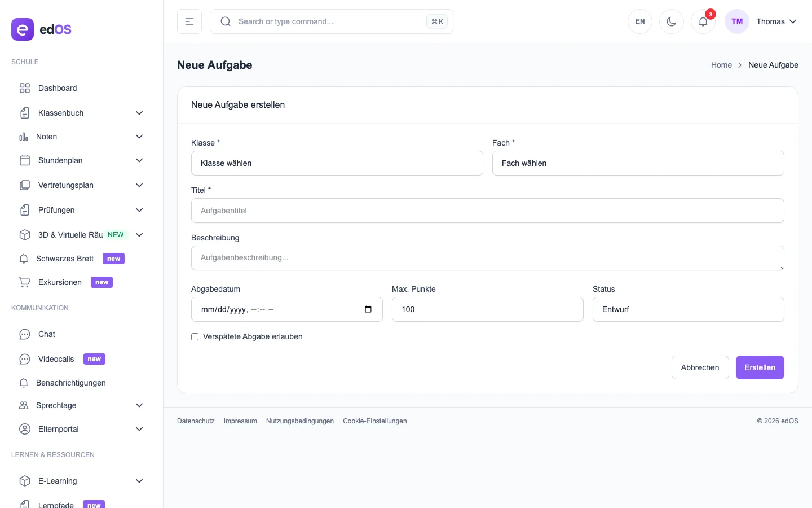Open the Fach wählen dropdown
Screen dimensions: 812x508
(638, 163)
